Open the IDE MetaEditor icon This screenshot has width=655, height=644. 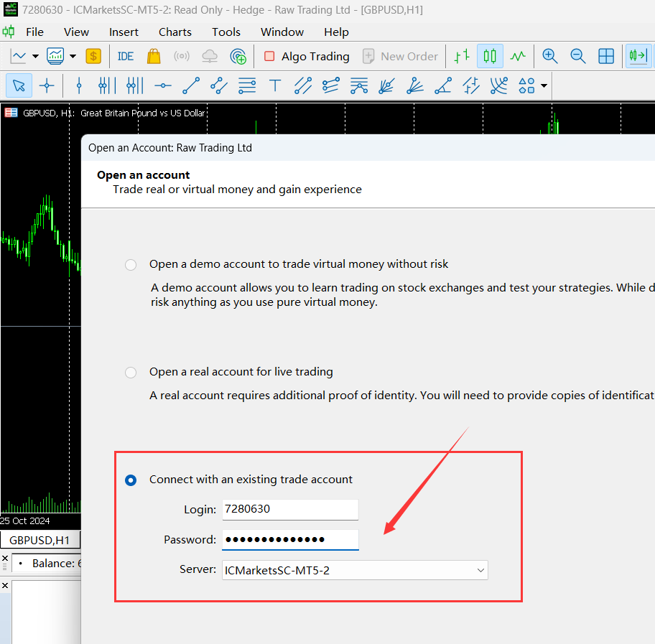pos(126,56)
